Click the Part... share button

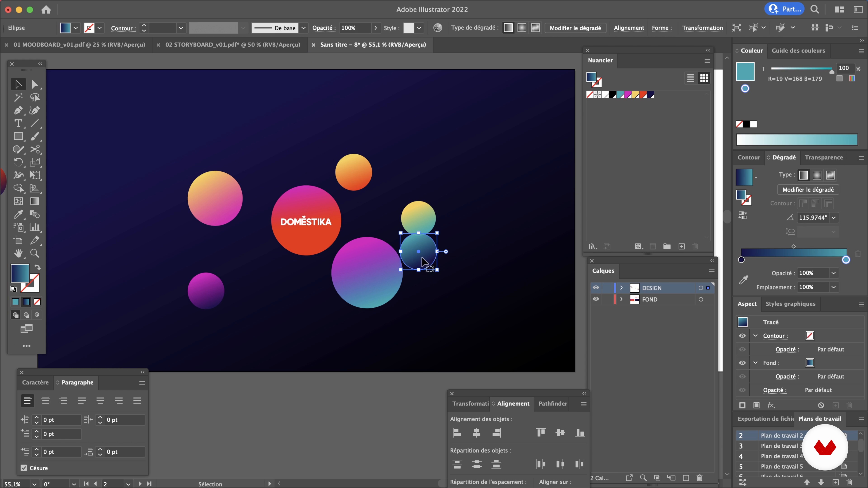pos(784,9)
